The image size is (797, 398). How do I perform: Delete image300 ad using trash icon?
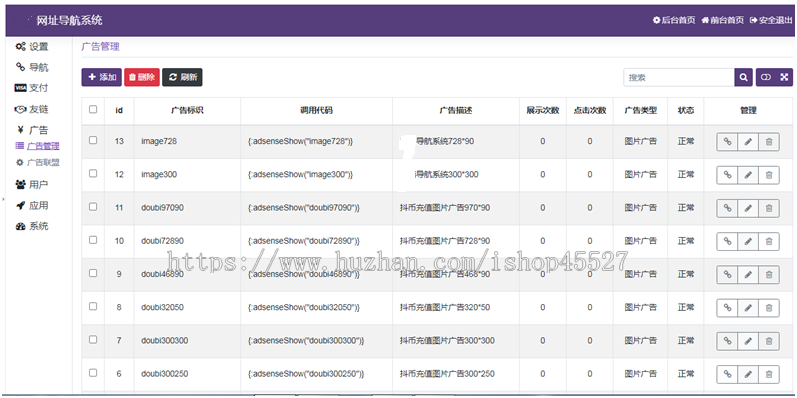tap(769, 175)
